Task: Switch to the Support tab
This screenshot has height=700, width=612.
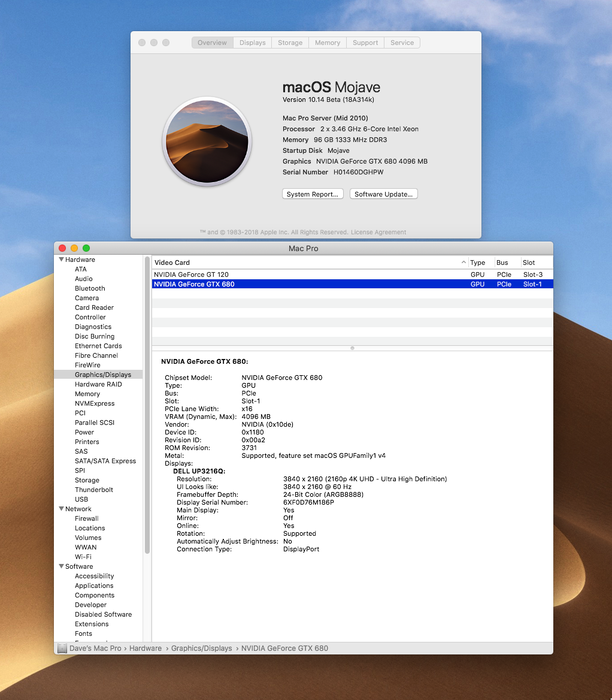Action: click(x=365, y=43)
